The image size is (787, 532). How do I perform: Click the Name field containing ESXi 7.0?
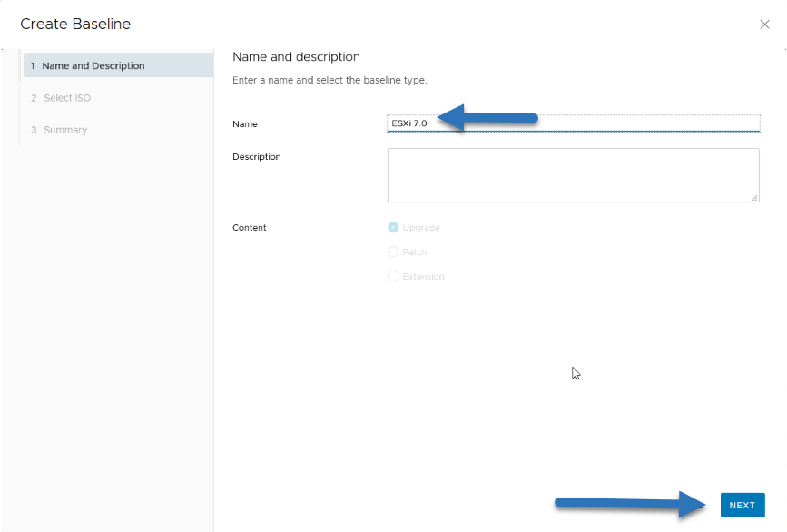tap(573, 123)
